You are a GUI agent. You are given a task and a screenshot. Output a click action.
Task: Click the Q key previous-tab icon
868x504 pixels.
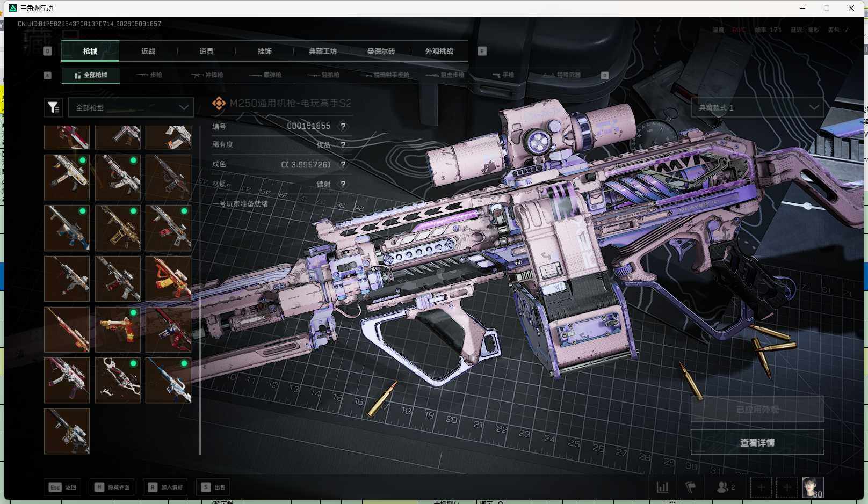point(48,51)
